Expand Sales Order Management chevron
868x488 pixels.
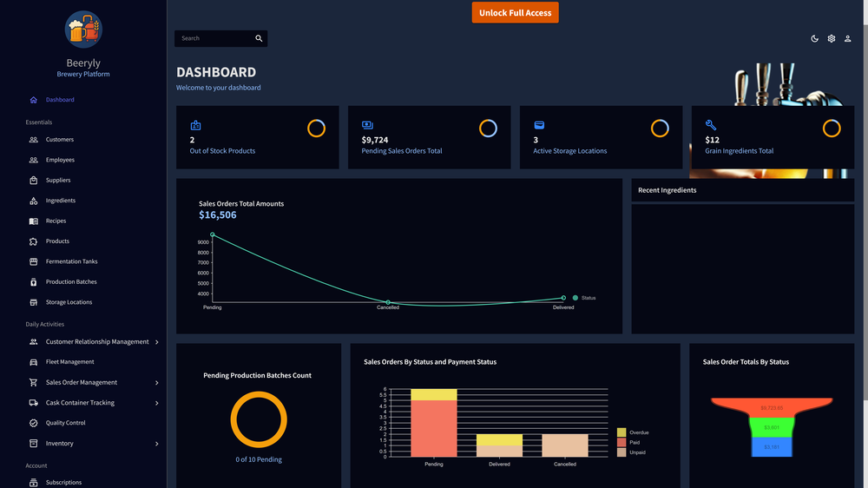pyautogui.click(x=156, y=383)
